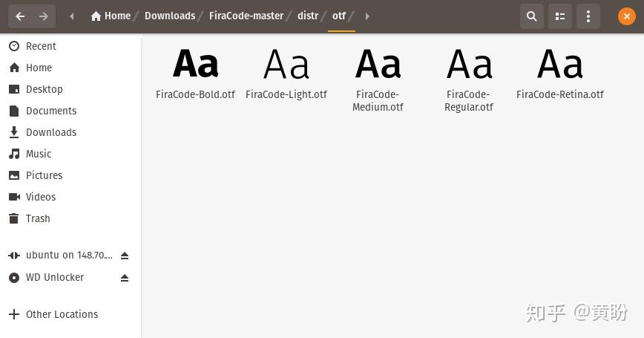Image resolution: width=644 pixels, height=338 pixels.
Task: Open the Downloads sidebar folder
Action: pyautogui.click(x=51, y=132)
